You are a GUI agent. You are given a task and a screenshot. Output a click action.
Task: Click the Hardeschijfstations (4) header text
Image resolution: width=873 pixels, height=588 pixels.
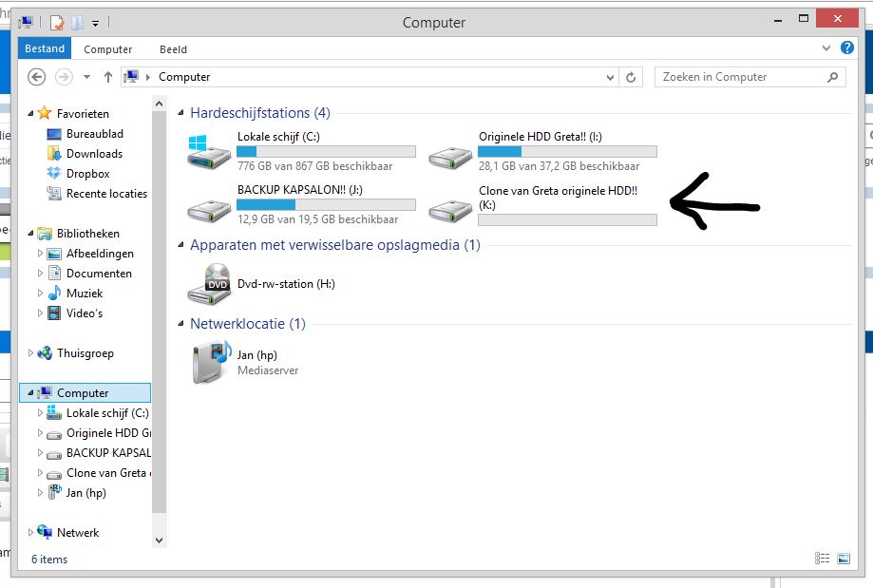pyautogui.click(x=260, y=113)
